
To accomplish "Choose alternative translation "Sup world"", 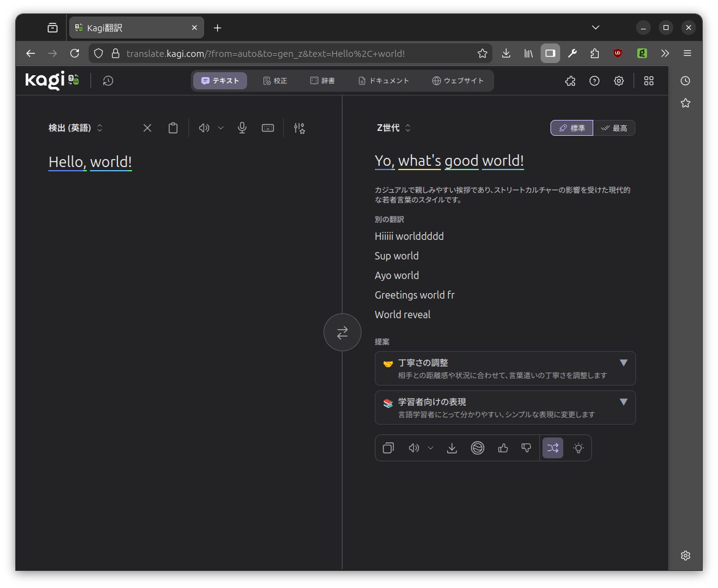I will tap(397, 256).
